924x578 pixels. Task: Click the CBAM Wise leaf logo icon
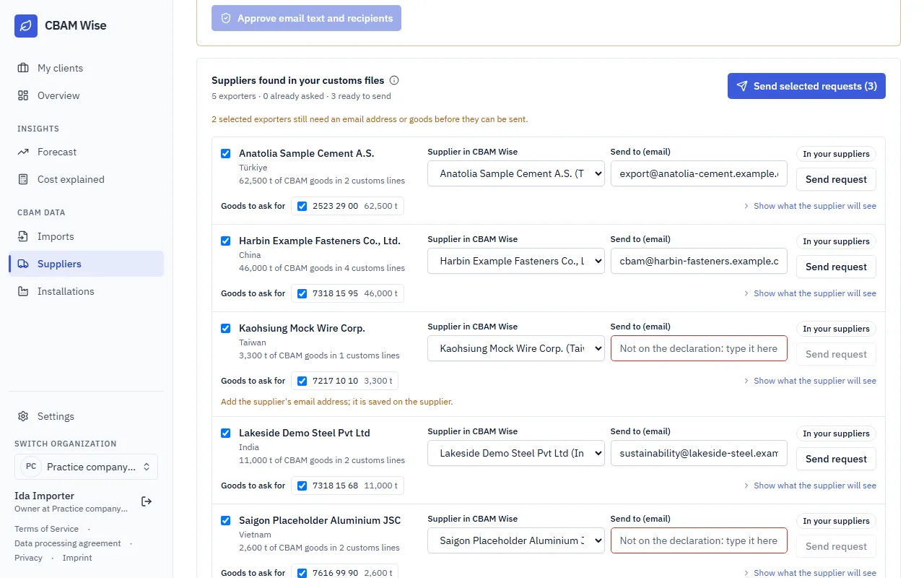(26, 25)
